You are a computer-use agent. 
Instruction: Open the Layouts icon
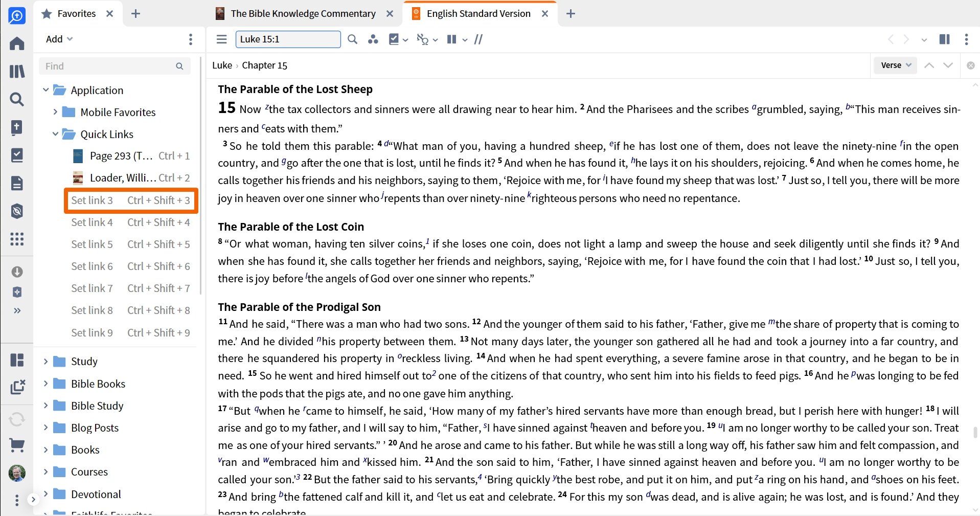[x=17, y=360]
